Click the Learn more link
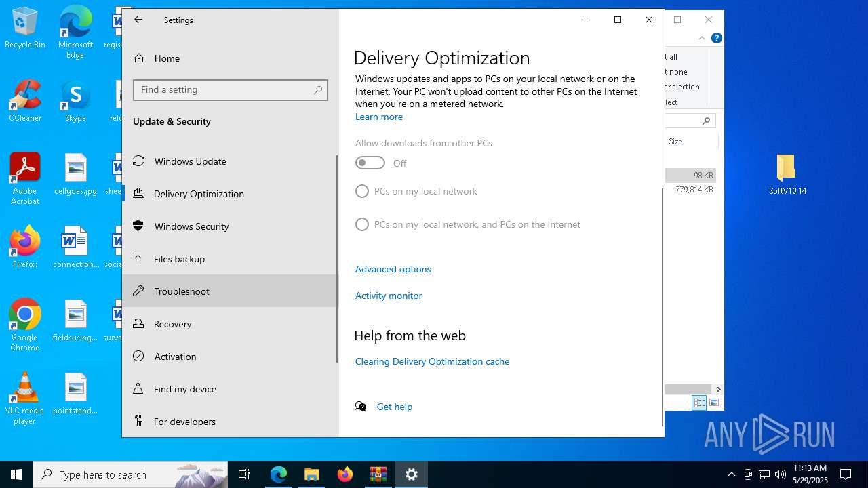868x488 pixels. coord(379,117)
